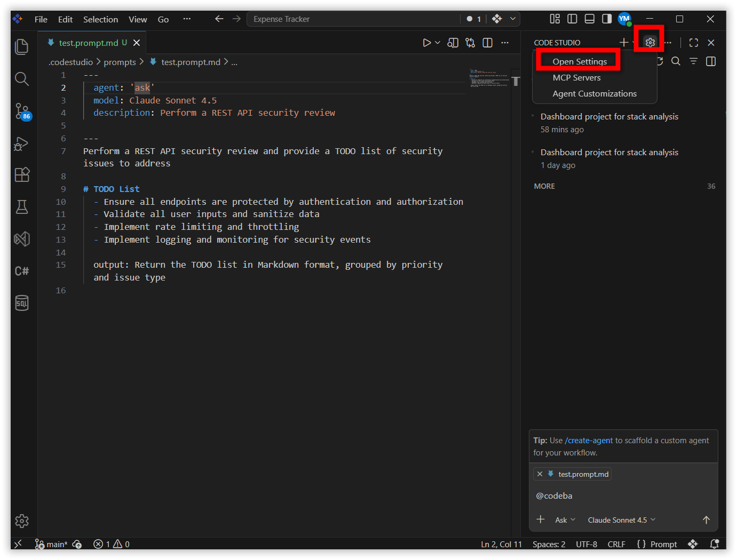This screenshot has width=737, height=560.
Task: Open the Ask agent mode dropdown
Action: (565, 520)
